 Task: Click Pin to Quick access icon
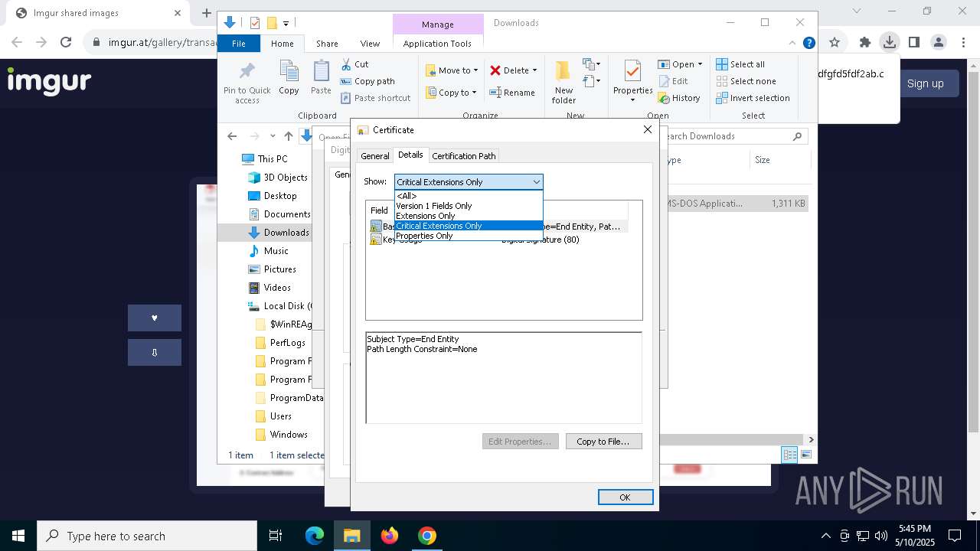247,72
